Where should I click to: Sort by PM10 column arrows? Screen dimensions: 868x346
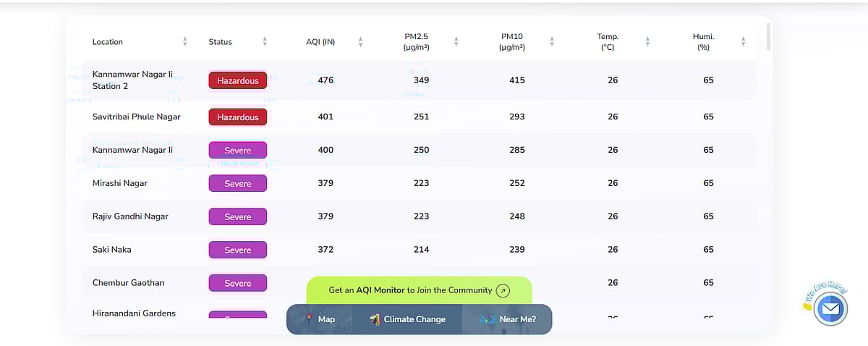(551, 42)
